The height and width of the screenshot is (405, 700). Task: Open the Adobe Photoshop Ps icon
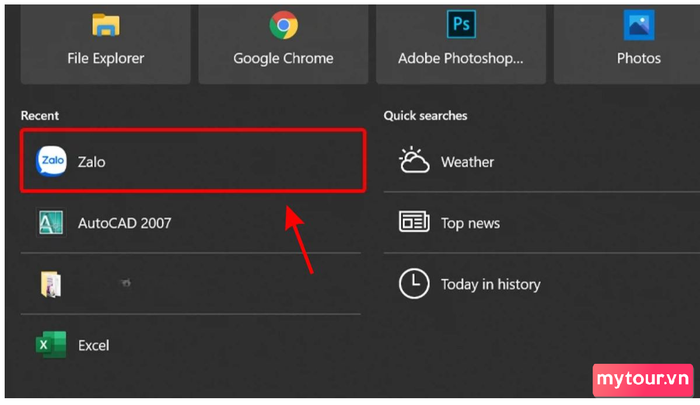coord(461,24)
